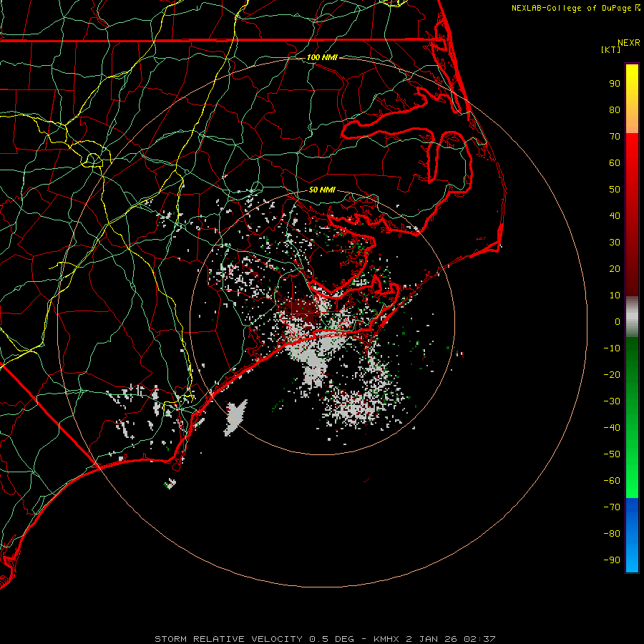Click the -90 value on the velocity legend

[x=612, y=560]
